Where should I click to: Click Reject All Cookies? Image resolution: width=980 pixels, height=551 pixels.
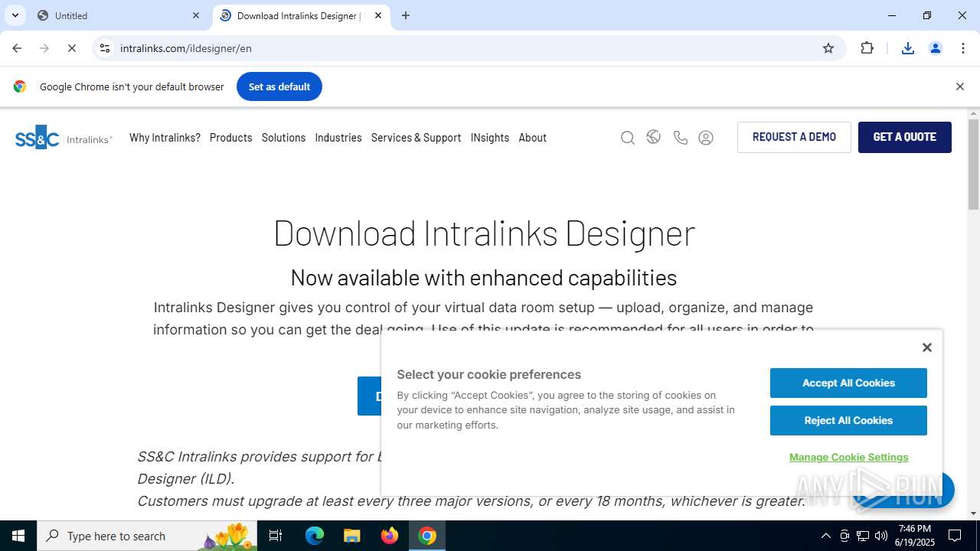point(848,420)
